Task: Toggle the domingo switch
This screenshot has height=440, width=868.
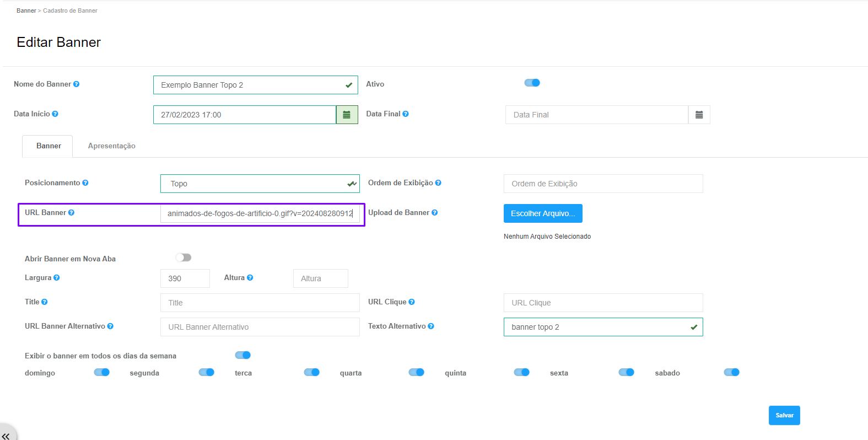Action: 102,372
